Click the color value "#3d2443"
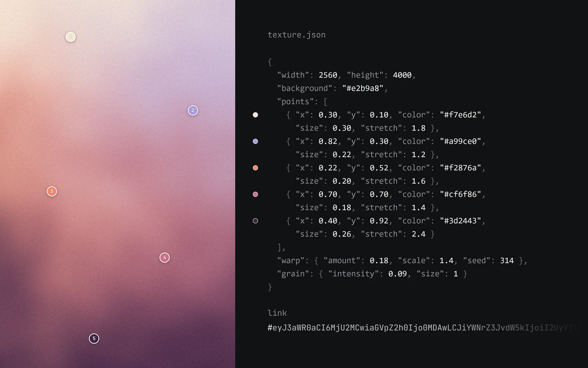This screenshot has height=368, width=588. (x=460, y=221)
